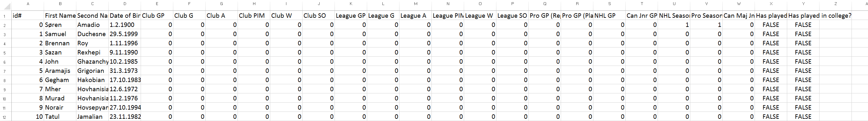Select the 'League GP' header cell

pos(351,16)
